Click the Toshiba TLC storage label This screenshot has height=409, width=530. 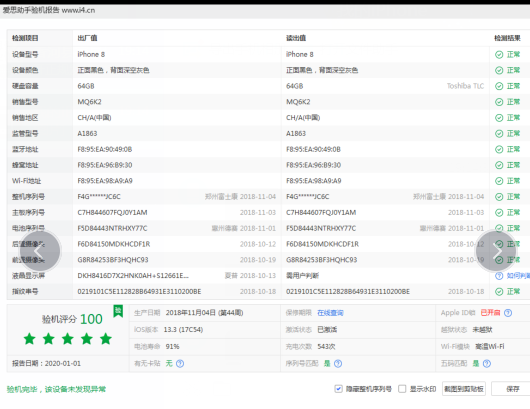pos(465,86)
